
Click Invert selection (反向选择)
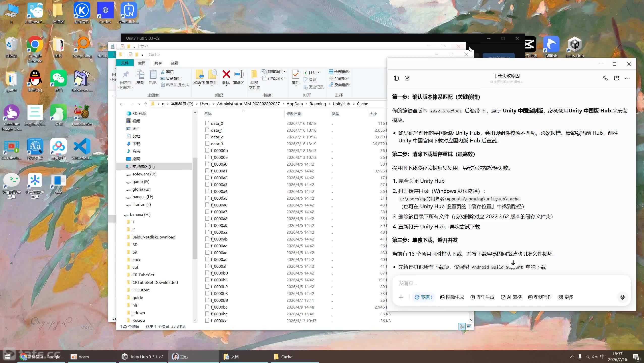(x=339, y=85)
